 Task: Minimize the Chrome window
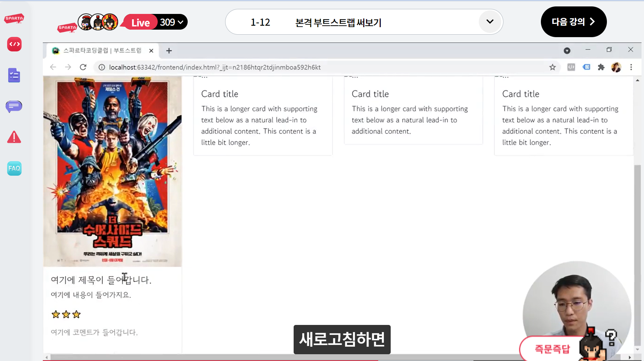pos(588,50)
